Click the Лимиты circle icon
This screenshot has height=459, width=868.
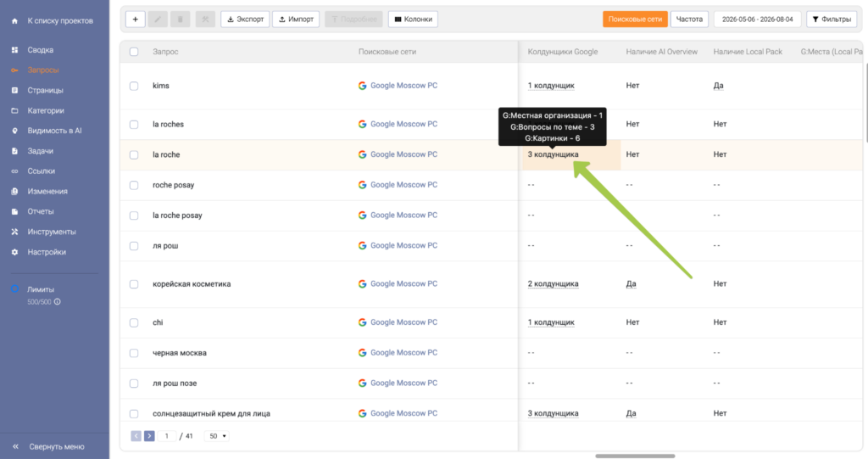pyautogui.click(x=15, y=288)
